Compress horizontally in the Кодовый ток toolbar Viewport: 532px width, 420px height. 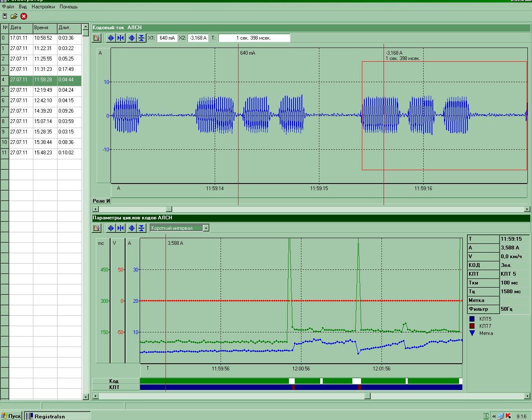click(x=120, y=38)
